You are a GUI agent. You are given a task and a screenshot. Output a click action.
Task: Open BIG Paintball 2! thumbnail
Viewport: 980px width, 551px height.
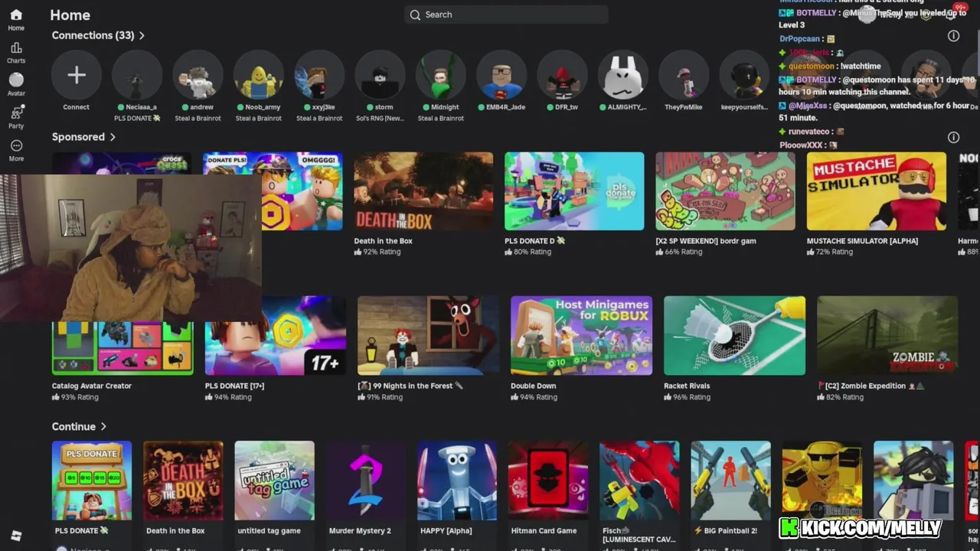730,481
